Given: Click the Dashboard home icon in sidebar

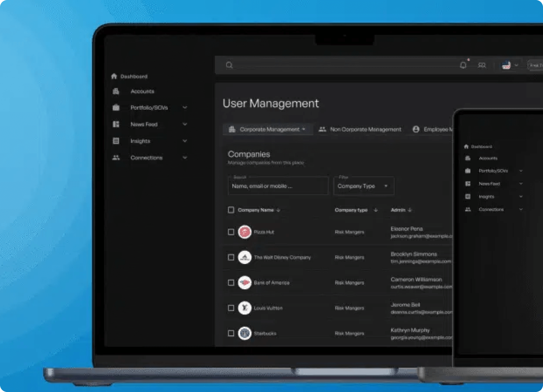Looking at the screenshot, I should pos(114,76).
